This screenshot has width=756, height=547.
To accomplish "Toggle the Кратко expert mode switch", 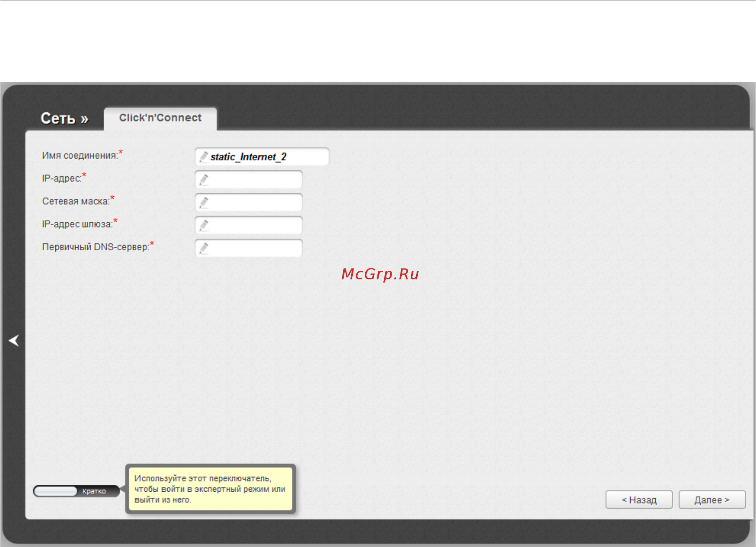I will click(x=76, y=491).
